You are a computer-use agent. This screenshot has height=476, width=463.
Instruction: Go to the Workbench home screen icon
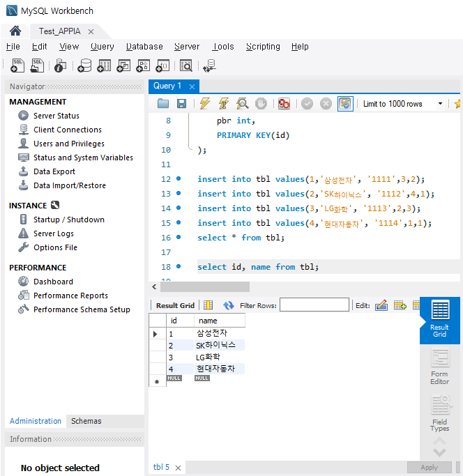(15, 31)
